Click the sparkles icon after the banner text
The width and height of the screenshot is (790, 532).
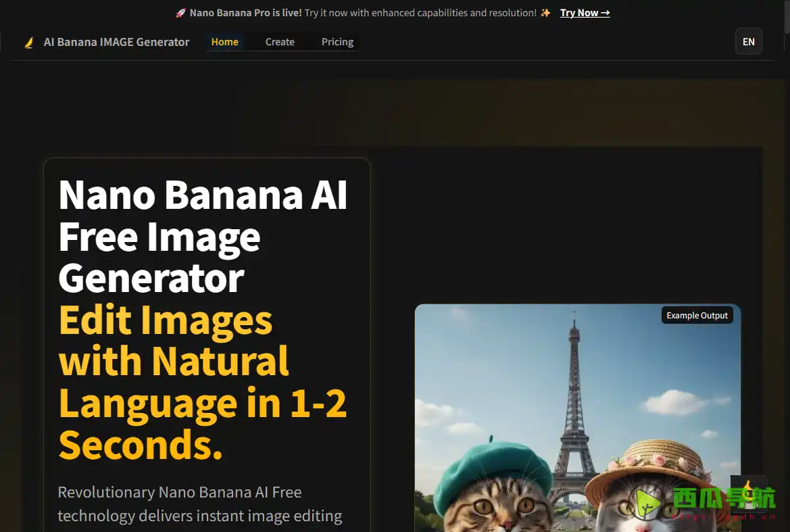pyautogui.click(x=545, y=12)
